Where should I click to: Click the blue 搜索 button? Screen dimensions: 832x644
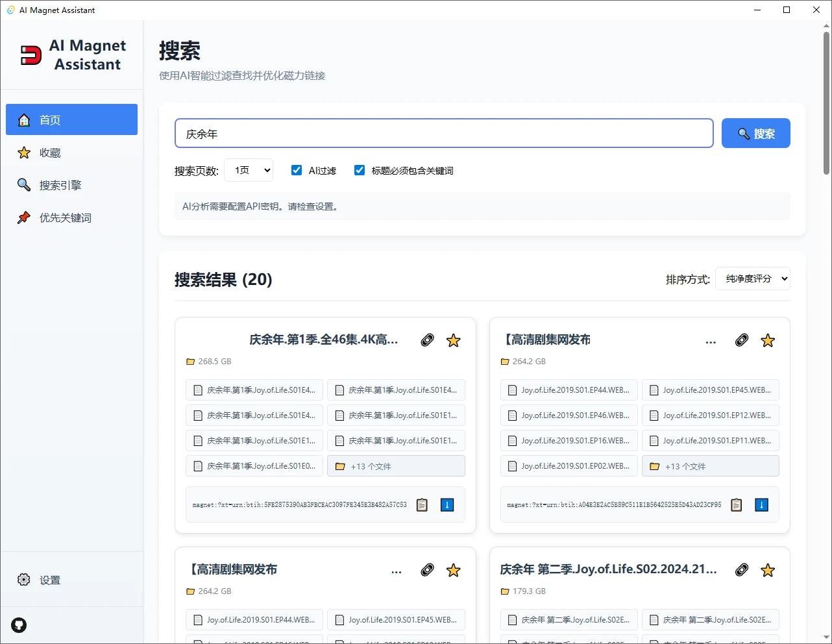(x=755, y=133)
